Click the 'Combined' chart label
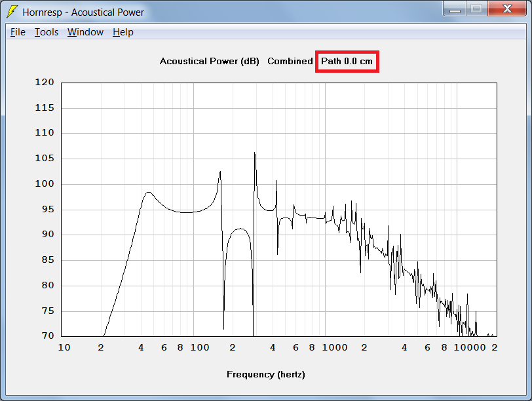Image resolution: width=532 pixels, height=401 pixels. [290, 62]
